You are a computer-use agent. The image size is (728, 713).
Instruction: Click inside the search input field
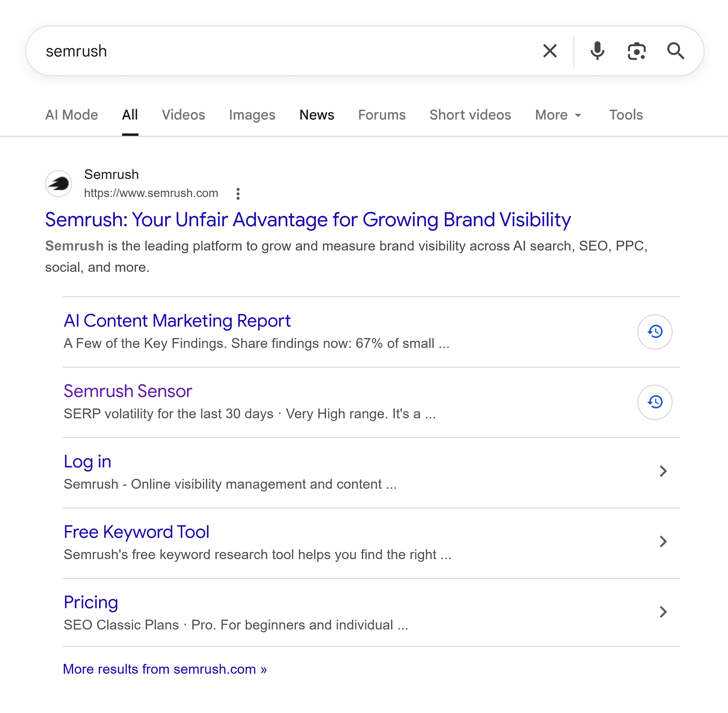click(x=262, y=51)
